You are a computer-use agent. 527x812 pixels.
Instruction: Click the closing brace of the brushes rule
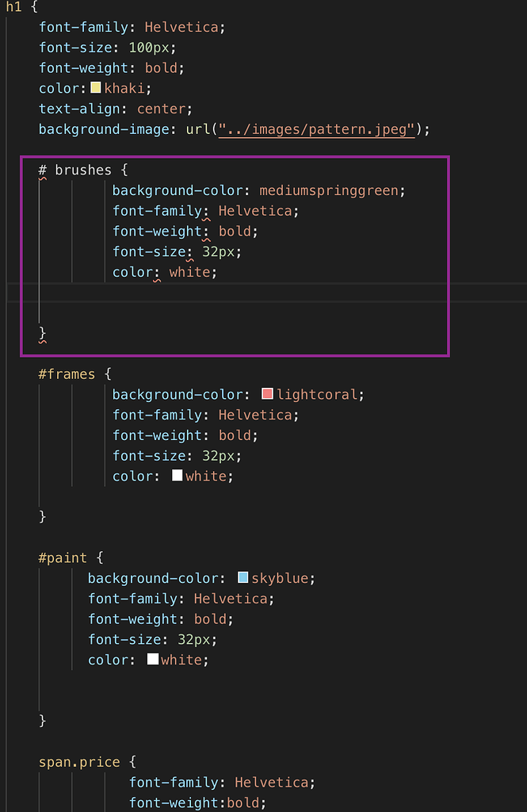[43, 333]
